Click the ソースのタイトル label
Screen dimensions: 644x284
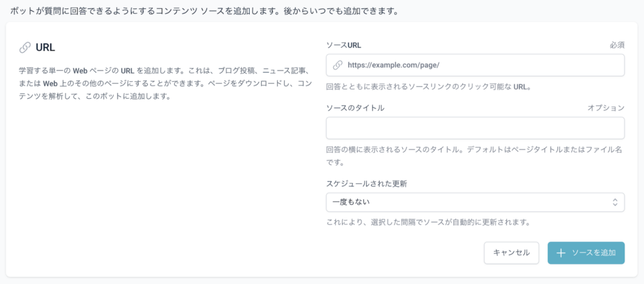[x=355, y=108]
